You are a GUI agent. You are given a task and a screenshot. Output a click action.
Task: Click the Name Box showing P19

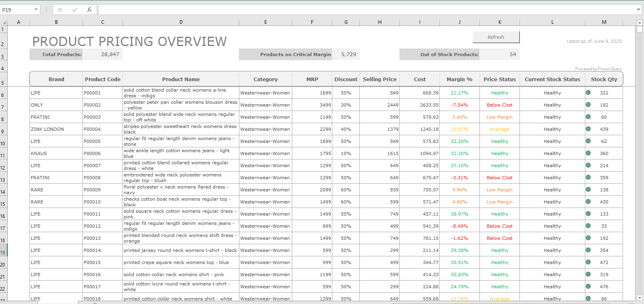[17, 10]
